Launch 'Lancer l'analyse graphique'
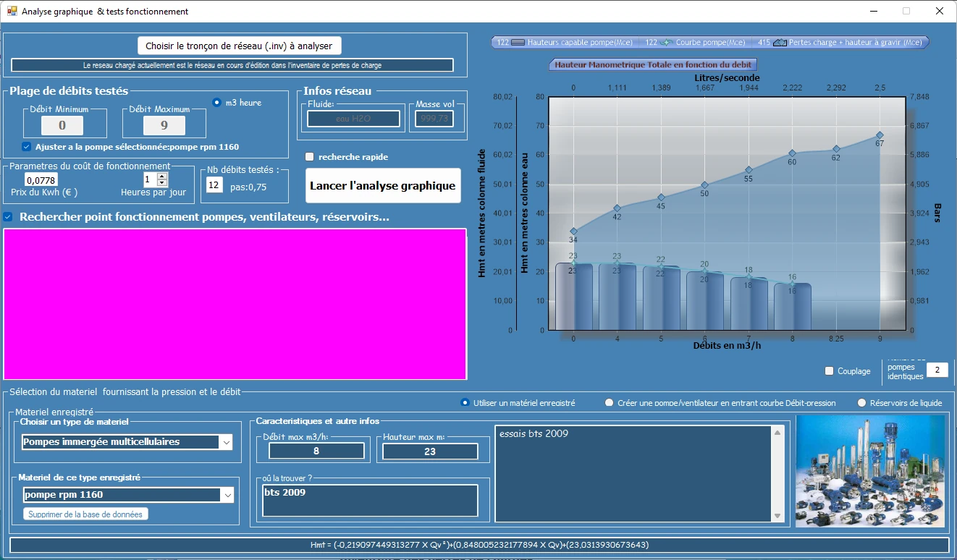 click(383, 186)
